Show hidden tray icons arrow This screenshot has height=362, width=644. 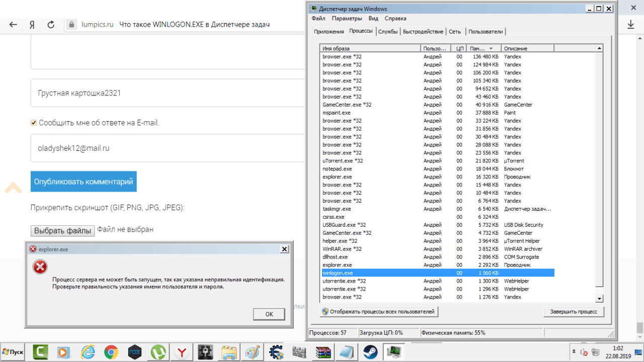click(x=574, y=351)
